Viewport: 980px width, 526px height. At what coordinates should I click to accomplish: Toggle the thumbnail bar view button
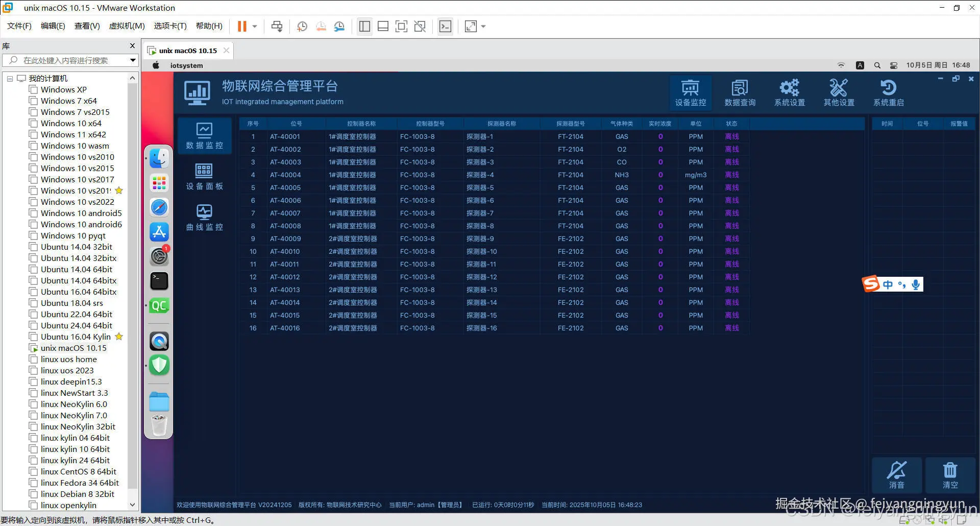(383, 26)
